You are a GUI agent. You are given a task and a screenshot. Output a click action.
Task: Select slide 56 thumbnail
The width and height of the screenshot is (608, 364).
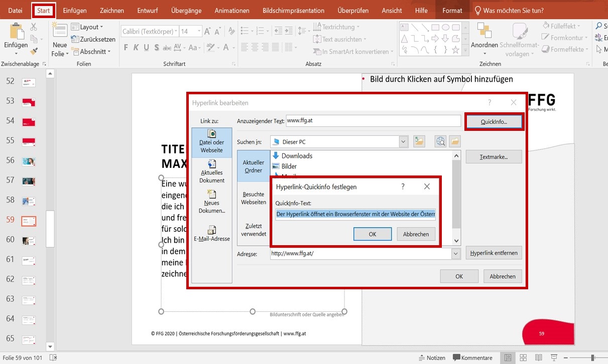click(28, 161)
